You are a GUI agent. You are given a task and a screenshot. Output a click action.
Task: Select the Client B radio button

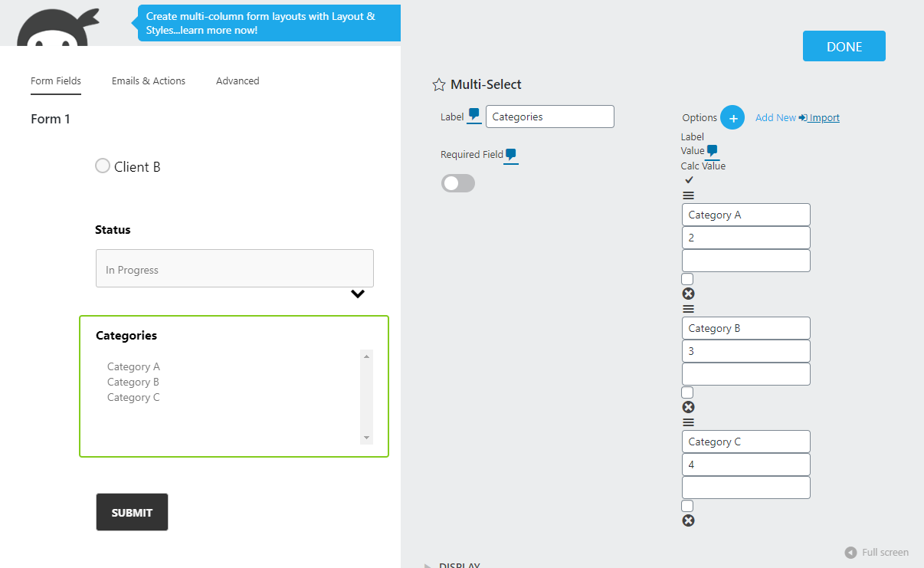click(x=102, y=166)
